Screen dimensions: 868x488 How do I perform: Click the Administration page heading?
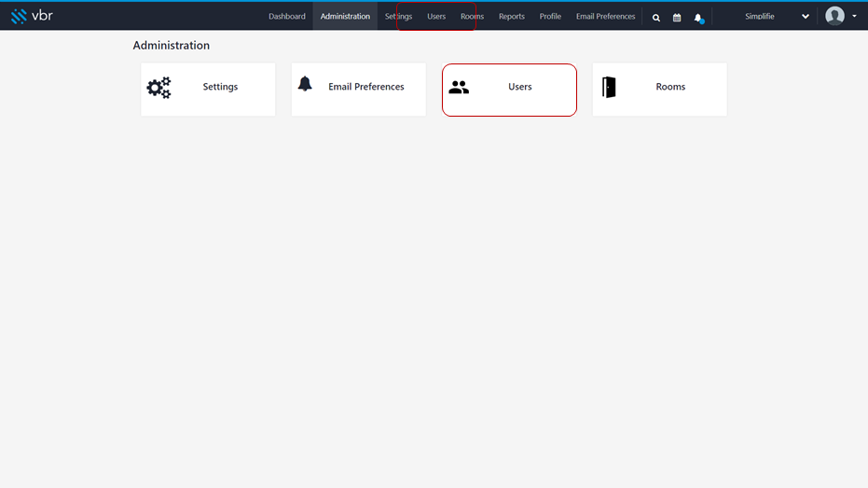click(x=171, y=46)
